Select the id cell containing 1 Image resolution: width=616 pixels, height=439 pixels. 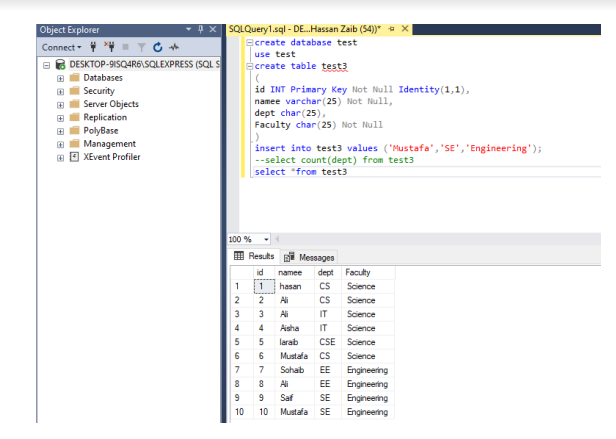(264, 287)
